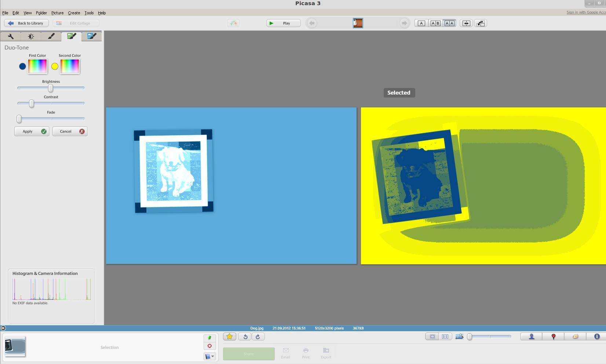Rotate the photo counterclockwise
The height and width of the screenshot is (364, 606).
click(245, 337)
